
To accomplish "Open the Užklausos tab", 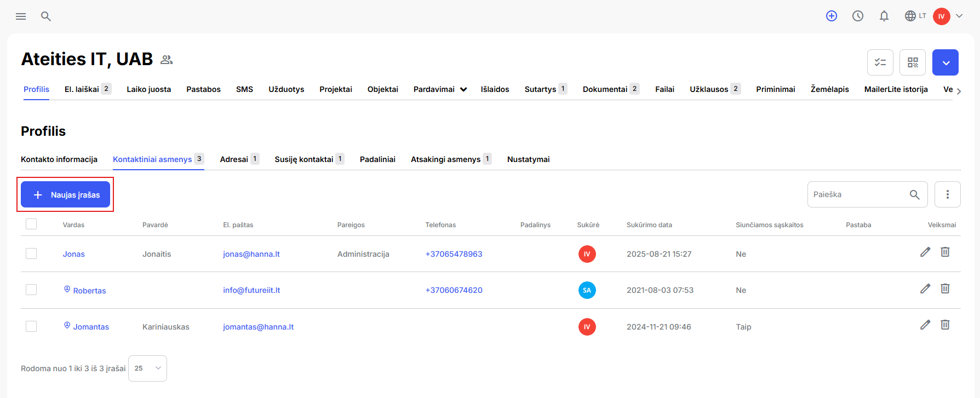I will pyautogui.click(x=715, y=89).
